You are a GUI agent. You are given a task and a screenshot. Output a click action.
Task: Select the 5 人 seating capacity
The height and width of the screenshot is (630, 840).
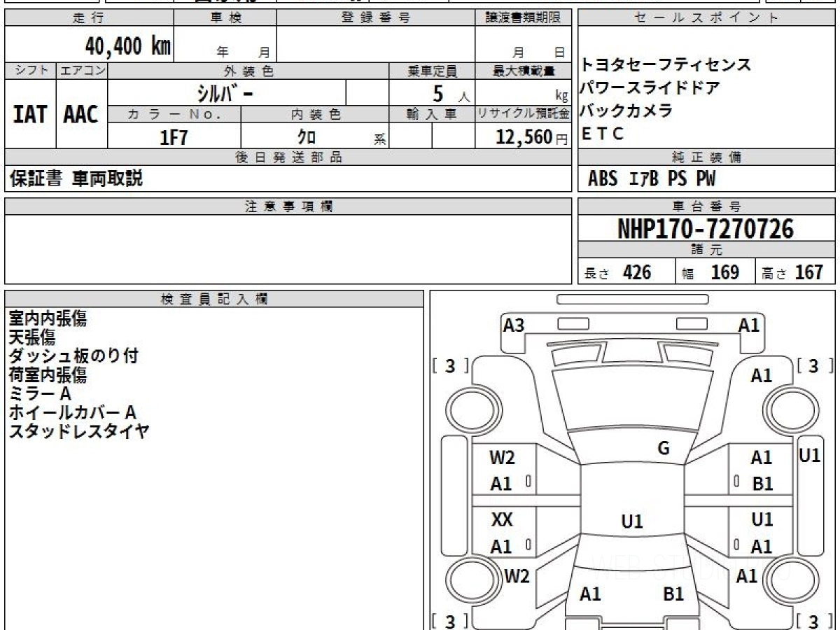click(x=451, y=94)
